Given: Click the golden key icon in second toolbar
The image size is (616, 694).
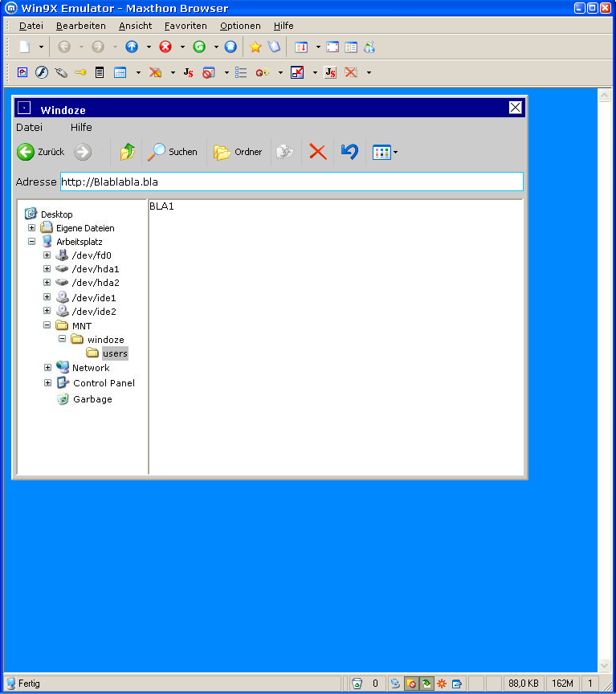Looking at the screenshot, I should pos(80,72).
